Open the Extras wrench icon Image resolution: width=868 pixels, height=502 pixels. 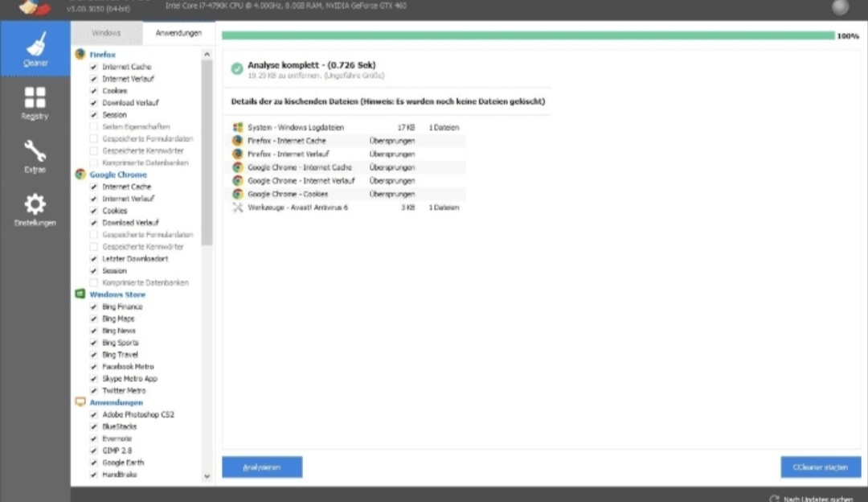pyautogui.click(x=35, y=150)
